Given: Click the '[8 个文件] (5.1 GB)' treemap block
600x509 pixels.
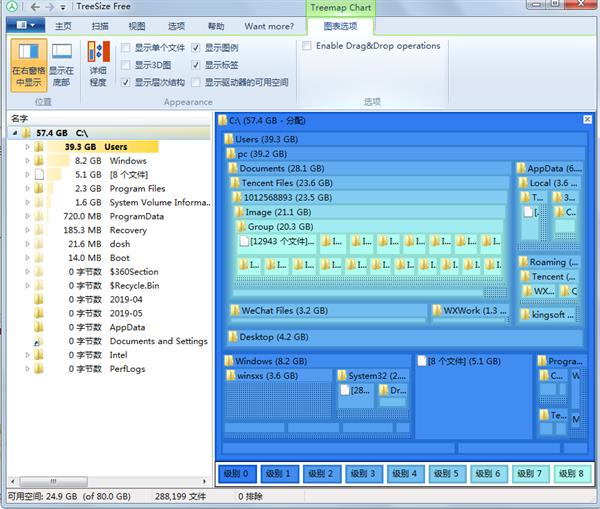Looking at the screenshot, I should click(473, 397).
